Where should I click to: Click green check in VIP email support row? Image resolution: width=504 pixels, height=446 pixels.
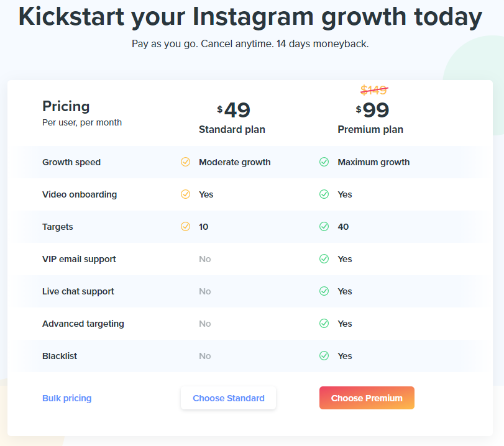point(324,259)
